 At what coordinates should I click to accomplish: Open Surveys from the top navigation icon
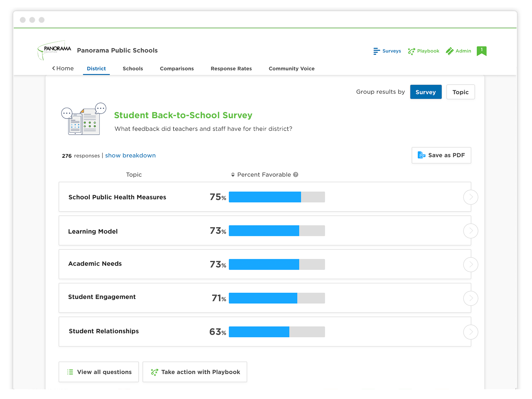pyautogui.click(x=376, y=51)
